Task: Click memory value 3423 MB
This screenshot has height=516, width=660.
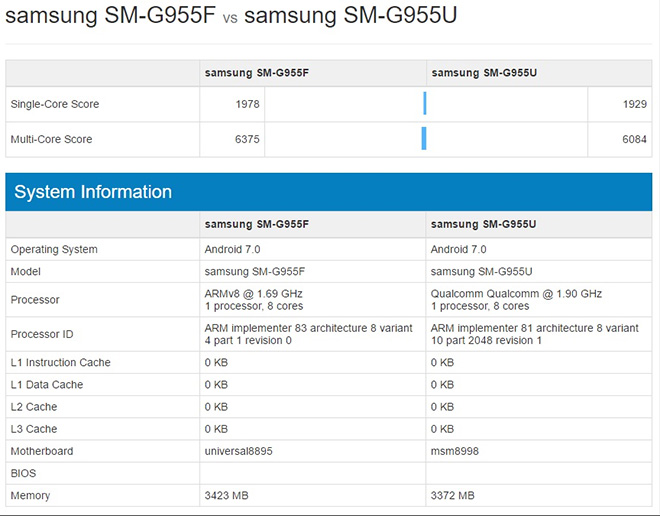Action: (226, 495)
